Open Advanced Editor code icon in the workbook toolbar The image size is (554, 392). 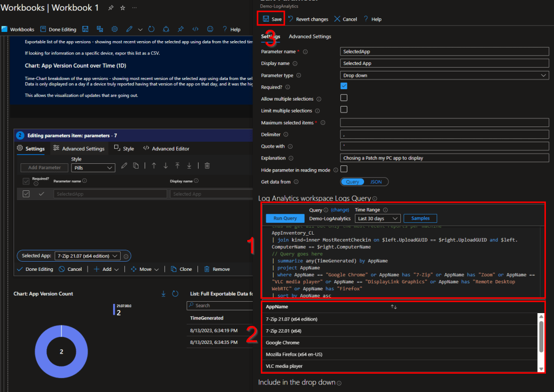click(x=195, y=29)
